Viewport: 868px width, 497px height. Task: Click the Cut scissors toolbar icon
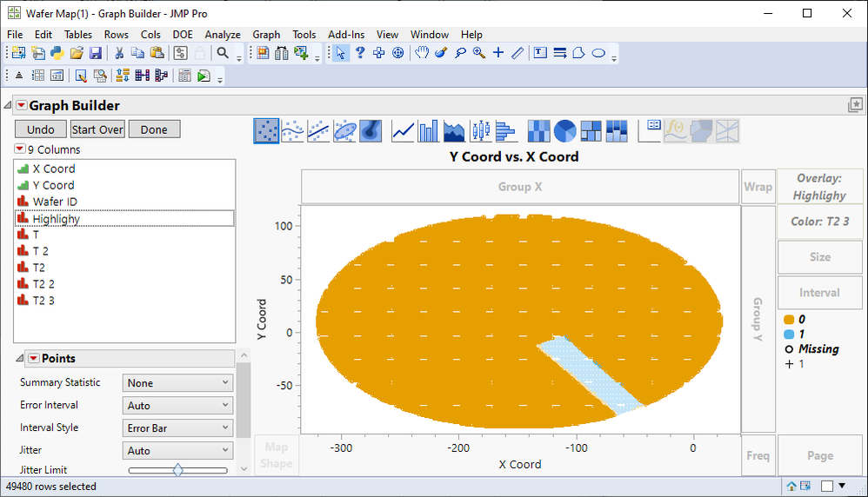point(119,53)
